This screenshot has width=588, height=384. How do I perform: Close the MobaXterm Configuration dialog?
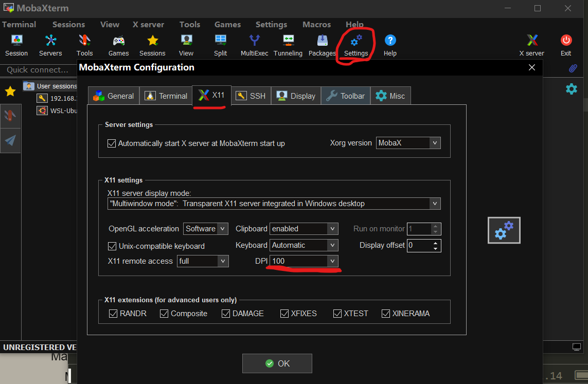pos(532,67)
